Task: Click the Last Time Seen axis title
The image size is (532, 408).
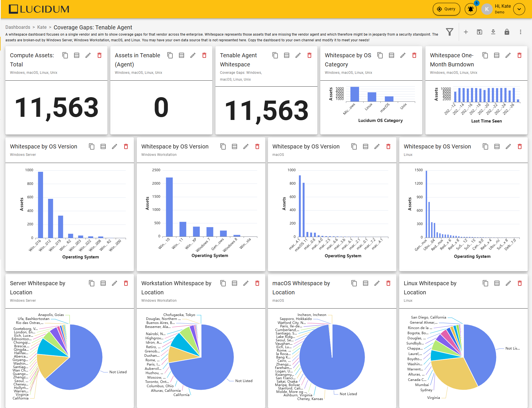Action: click(x=486, y=121)
